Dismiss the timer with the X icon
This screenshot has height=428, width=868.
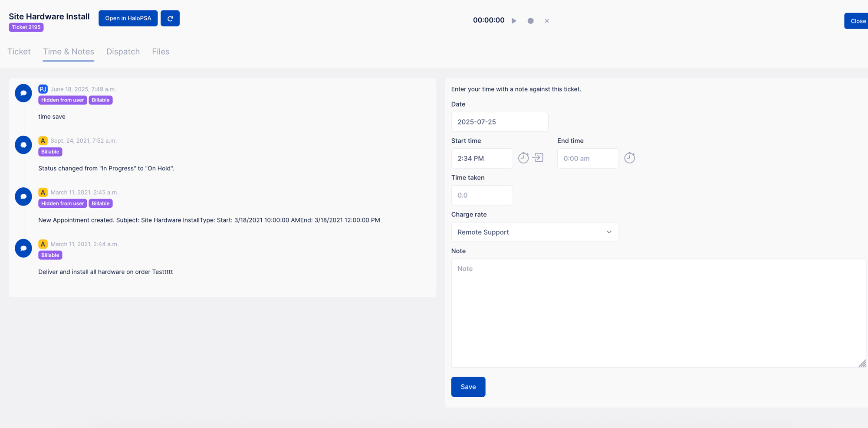[547, 20]
